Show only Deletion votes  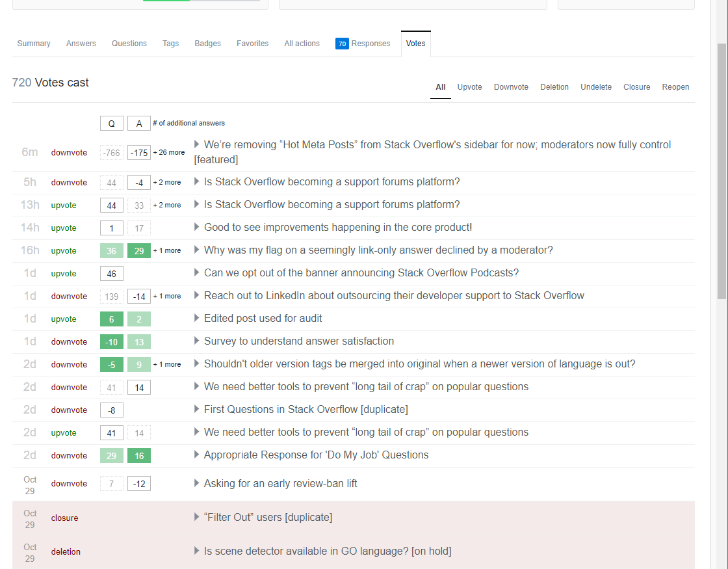tap(554, 86)
